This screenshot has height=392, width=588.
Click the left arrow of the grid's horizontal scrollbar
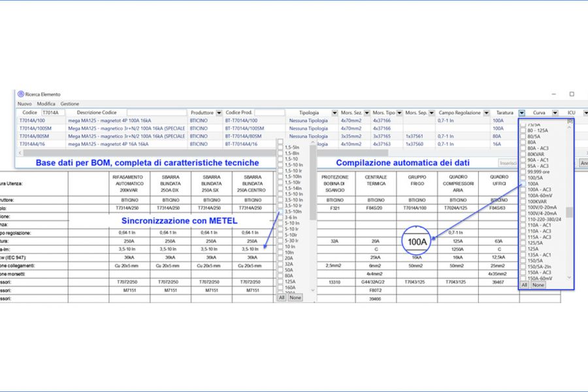(x=20, y=153)
